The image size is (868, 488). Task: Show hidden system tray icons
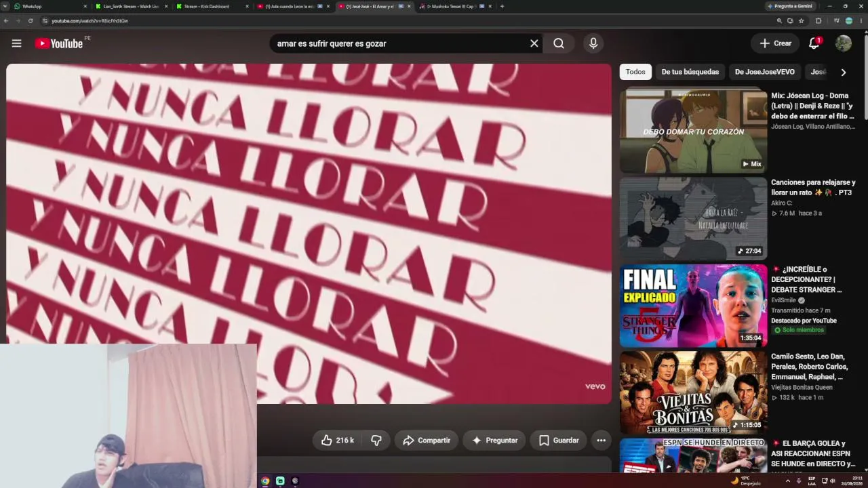click(x=787, y=481)
